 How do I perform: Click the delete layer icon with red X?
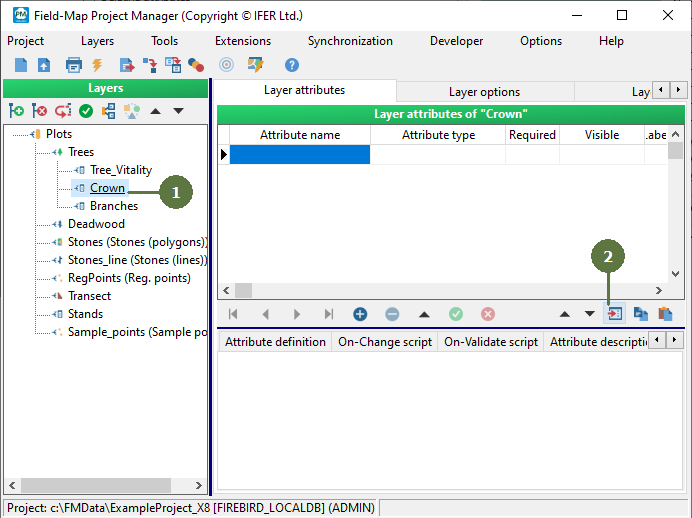tap(39, 111)
